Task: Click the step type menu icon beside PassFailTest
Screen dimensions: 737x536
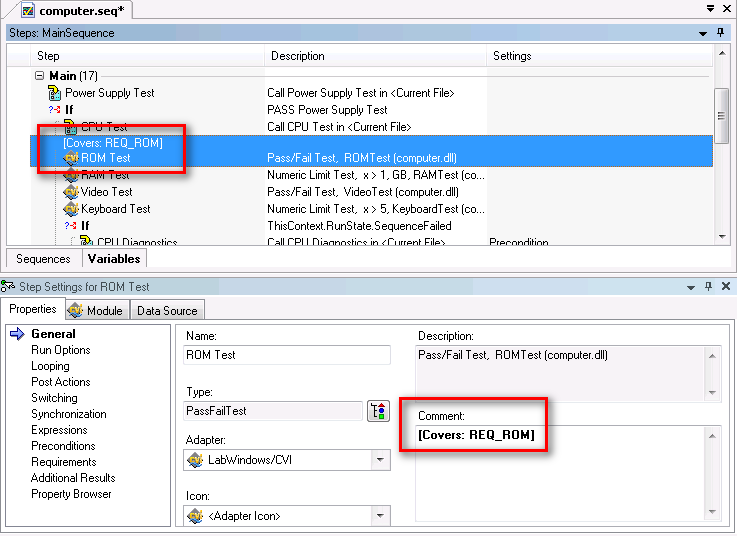Action: (378, 411)
